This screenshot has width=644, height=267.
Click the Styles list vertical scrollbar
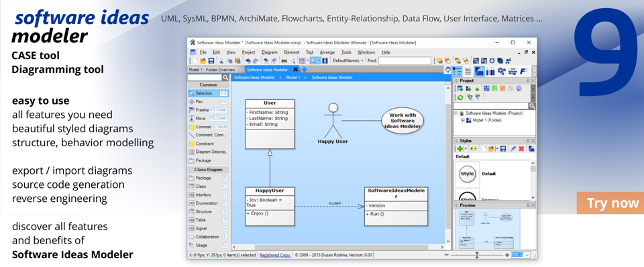click(533, 180)
